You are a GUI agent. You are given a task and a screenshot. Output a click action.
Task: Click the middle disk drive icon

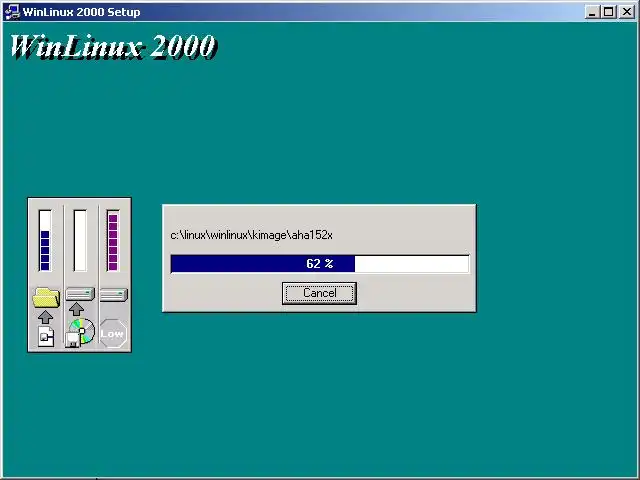tap(80, 294)
